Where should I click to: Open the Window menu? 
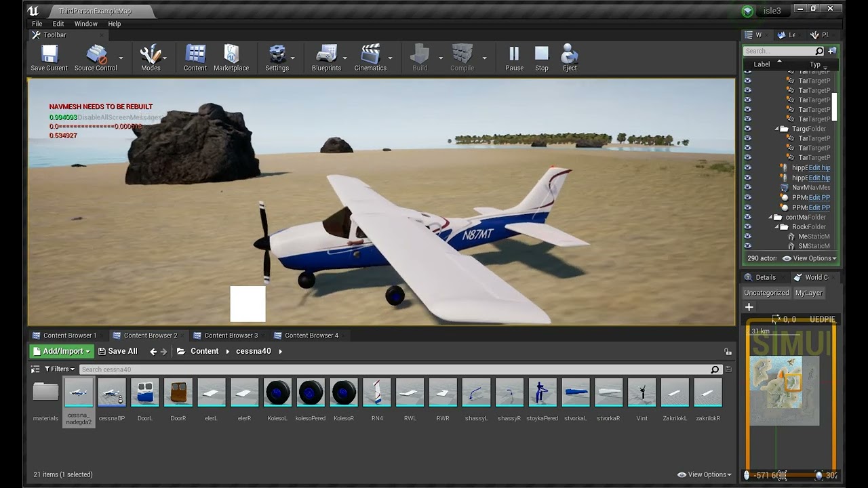pos(86,24)
